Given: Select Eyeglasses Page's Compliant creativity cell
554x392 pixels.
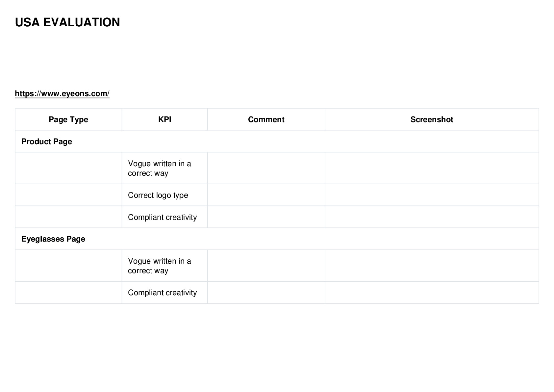Looking at the screenshot, I should click(164, 293).
